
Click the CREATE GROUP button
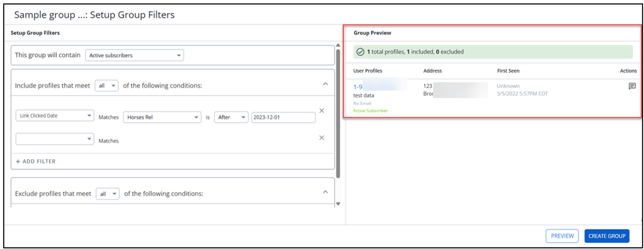pos(607,236)
